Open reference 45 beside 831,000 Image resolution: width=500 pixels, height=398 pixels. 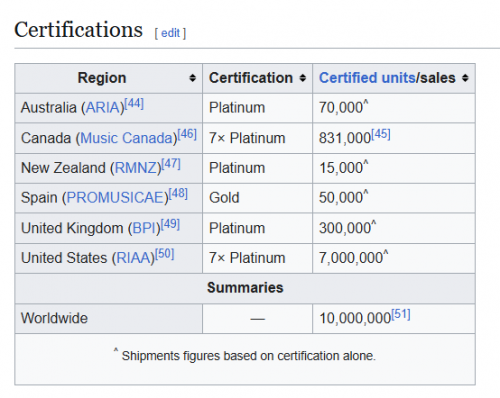point(381,134)
